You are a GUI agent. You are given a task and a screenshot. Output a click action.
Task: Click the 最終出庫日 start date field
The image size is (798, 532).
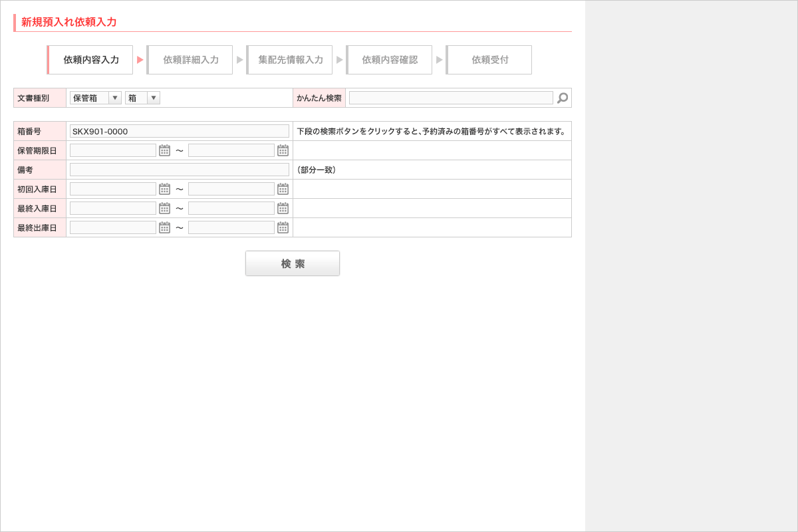pos(112,227)
